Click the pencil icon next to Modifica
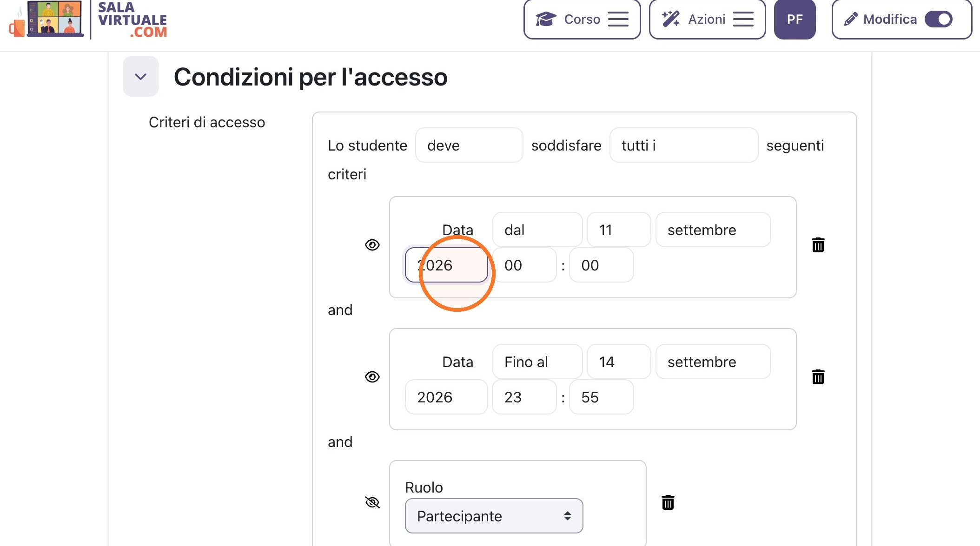The width and height of the screenshot is (980, 546). 851,19
